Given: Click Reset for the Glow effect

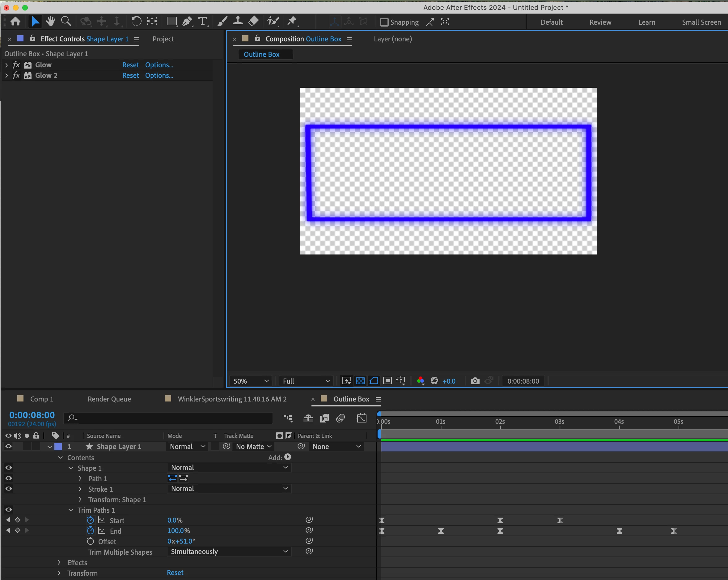Looking at the screenshot, I should tap(130, 65).
